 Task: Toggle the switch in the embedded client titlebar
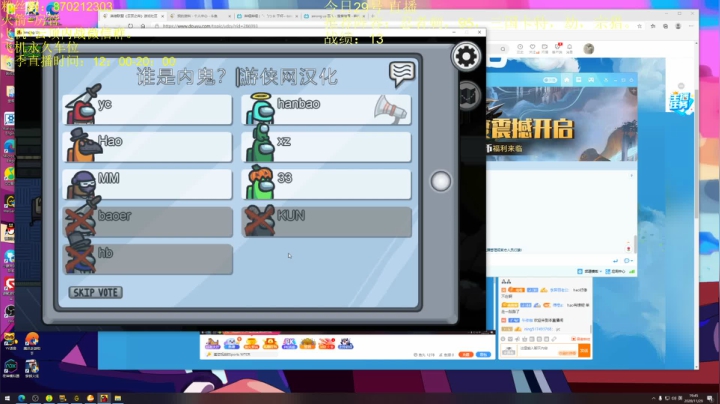tap(550, 80)
